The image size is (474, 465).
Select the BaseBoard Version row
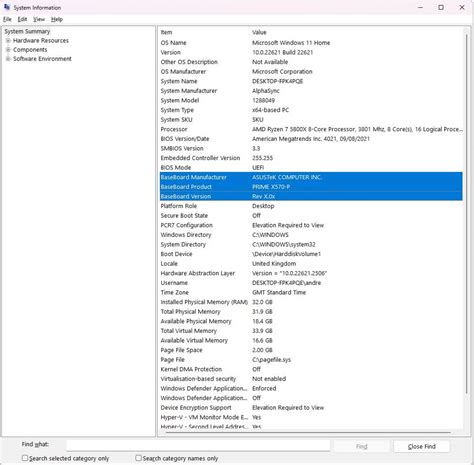click(x=311, y=196)
